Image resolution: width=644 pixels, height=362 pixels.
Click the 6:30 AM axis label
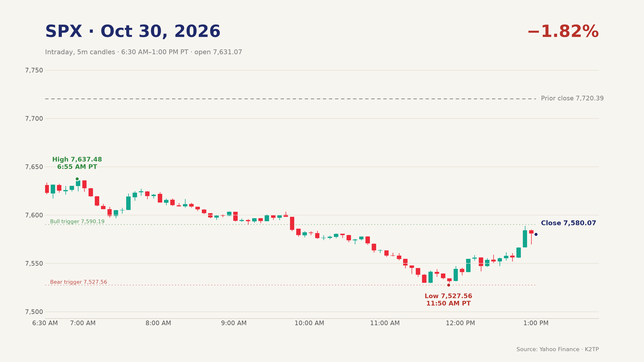click(45, 323)
